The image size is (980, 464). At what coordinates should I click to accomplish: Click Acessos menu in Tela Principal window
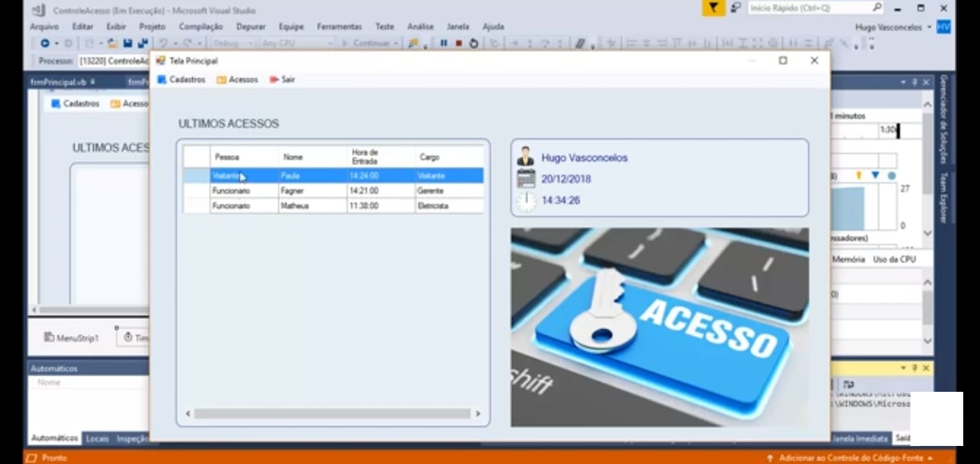tap(237, 79)
